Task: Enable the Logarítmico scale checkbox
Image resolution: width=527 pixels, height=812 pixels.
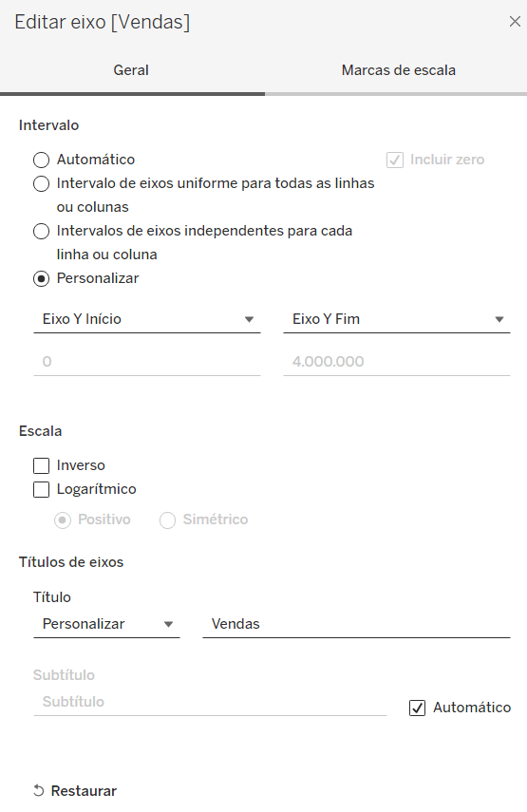Action: (x=42, y=489)
